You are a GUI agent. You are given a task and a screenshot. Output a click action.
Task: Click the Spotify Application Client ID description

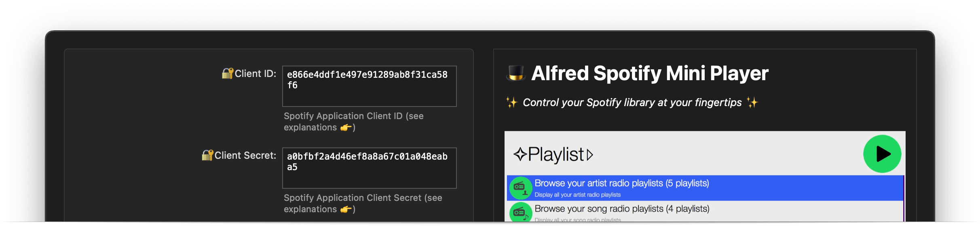click(x=354, y=122)
